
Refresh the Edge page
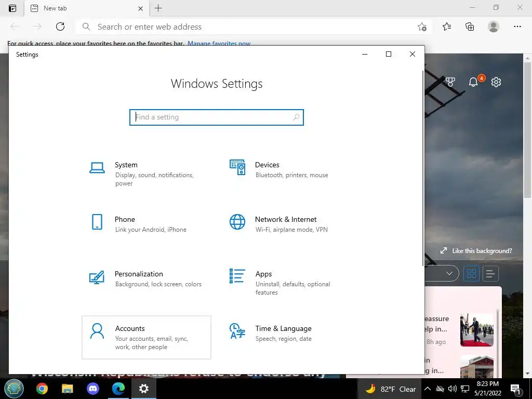(60, 26)
